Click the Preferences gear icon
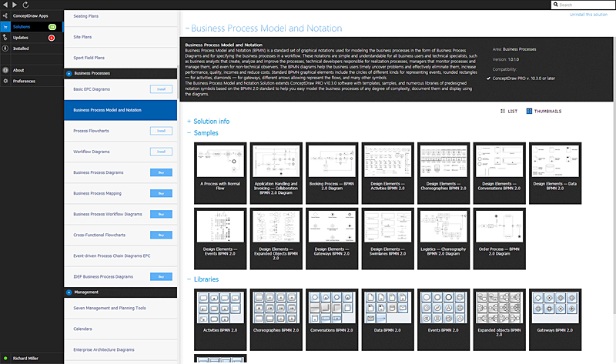 click(5, 81)
